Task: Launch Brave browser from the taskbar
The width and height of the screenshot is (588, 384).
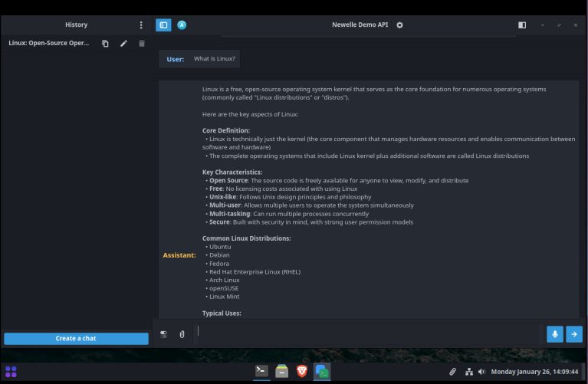Action: 302,371
